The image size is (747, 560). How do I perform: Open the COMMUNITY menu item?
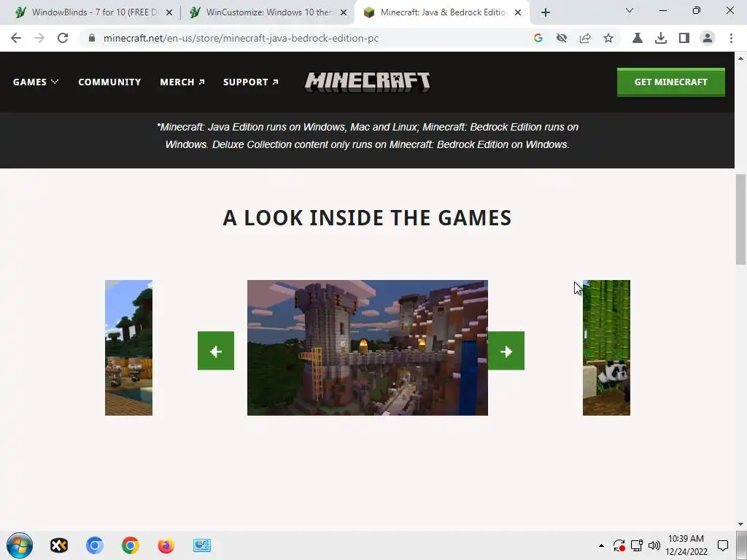[109, 82]
